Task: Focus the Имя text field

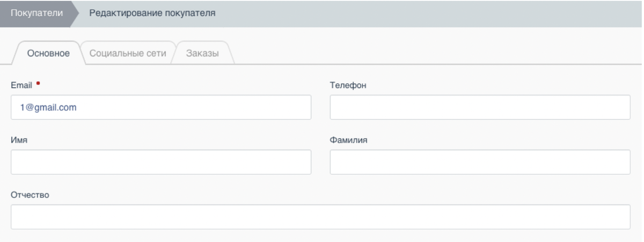Action: coord(161,162)
